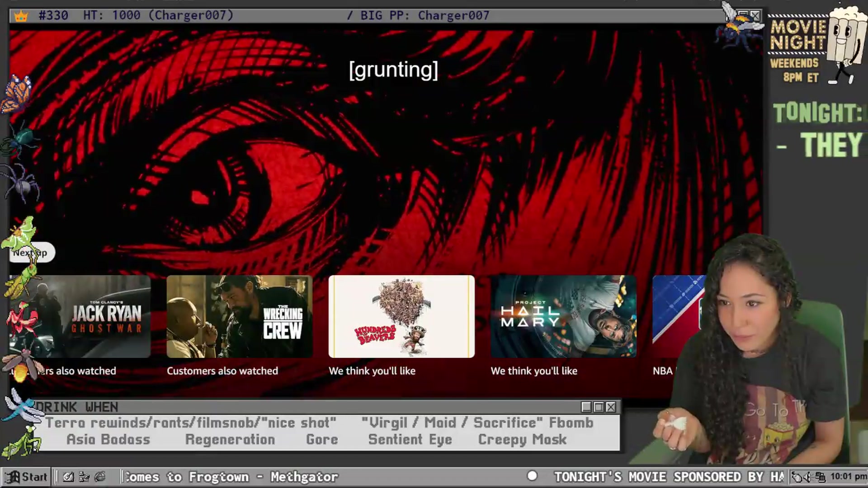The width and height of the screenshot is (868, 488).
Task: Click the 'Asia Badass' drink rule text
Action: coord(108,440)
